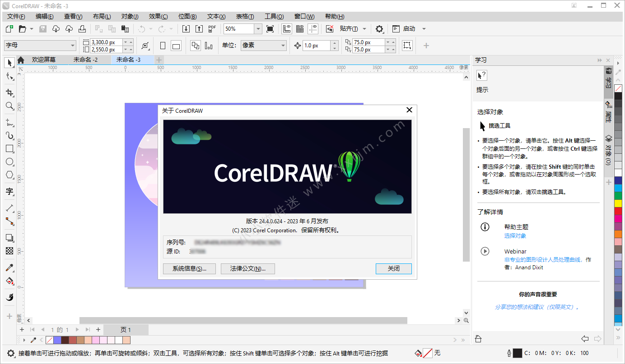Open the 文件(F) menu
625x364 pixels.
click(17, 17)
